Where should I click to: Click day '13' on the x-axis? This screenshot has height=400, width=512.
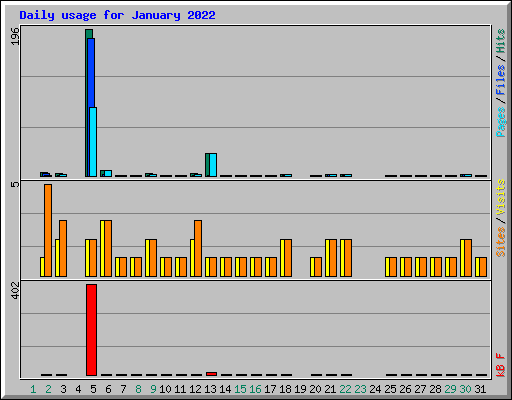(x=210, y=389)
